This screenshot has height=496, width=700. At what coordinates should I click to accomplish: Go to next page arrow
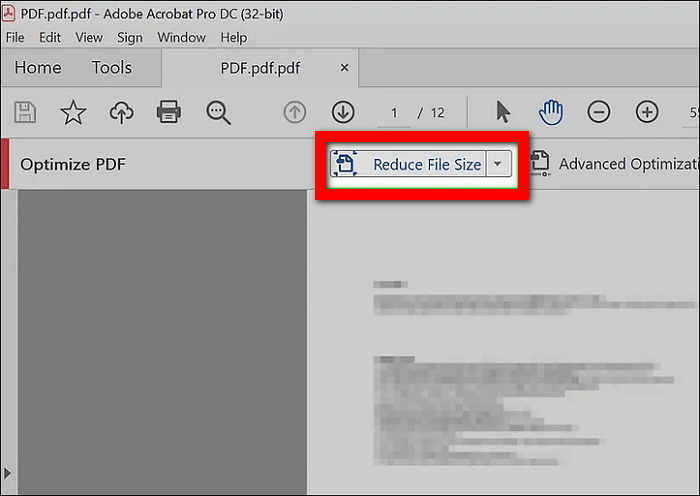tap(343, 112)
